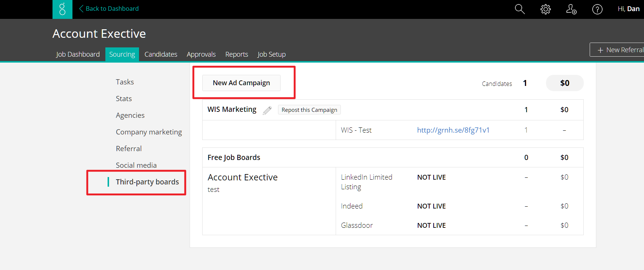Screen dimensions: 644x270
Task: Open the help question mark icon
Action: (597, 9)
